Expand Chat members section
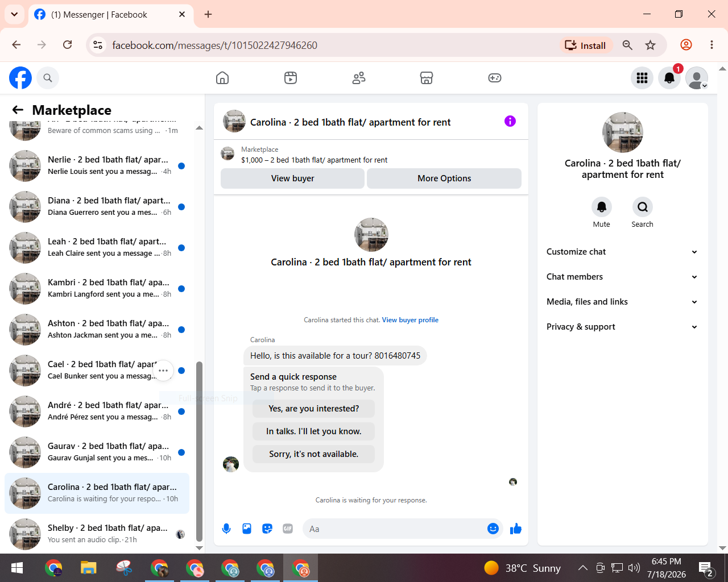728x582 pixels. [x=622, y=277]
